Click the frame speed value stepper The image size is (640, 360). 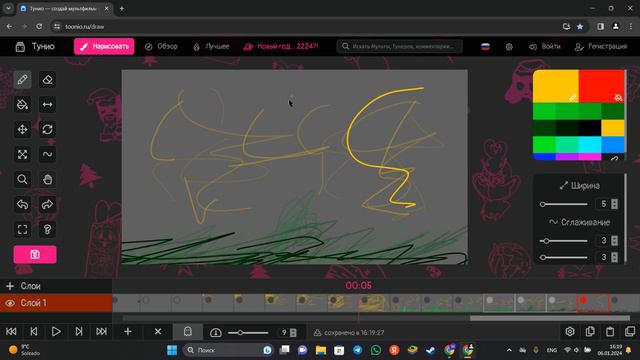click(293, 333)
